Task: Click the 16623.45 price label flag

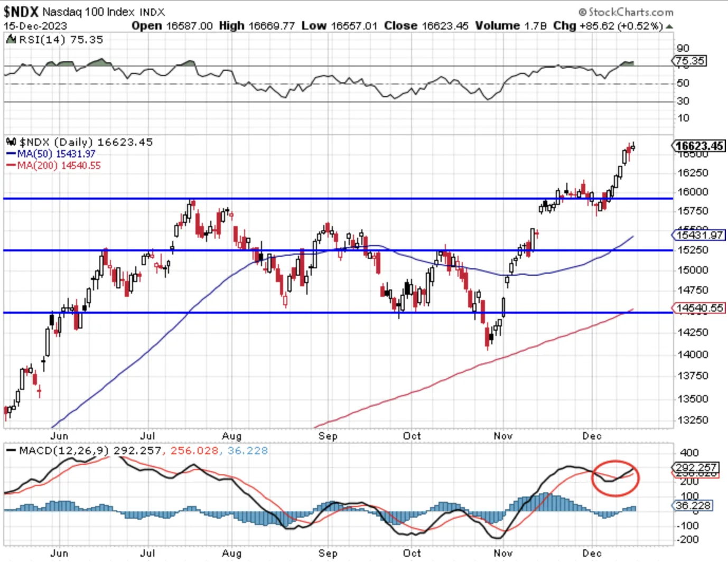Action: point(698,146)
